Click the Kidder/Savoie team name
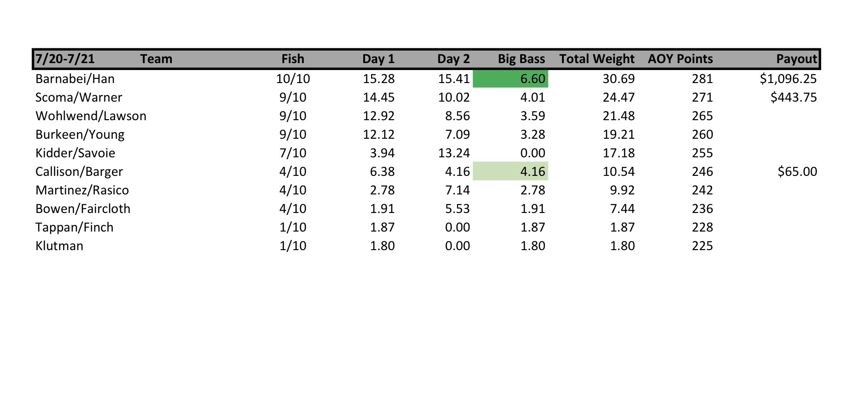The height and width of the screenshot is (400, 868). [x=75, y=153]
